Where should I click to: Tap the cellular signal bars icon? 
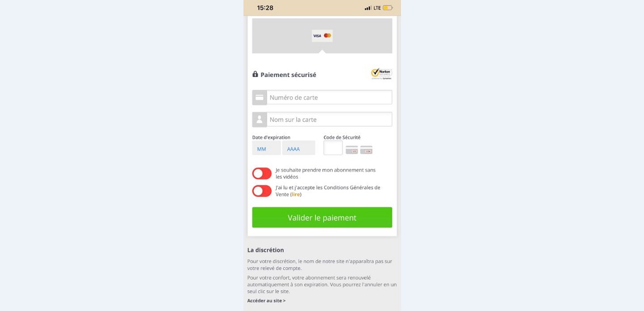[368, 8]
